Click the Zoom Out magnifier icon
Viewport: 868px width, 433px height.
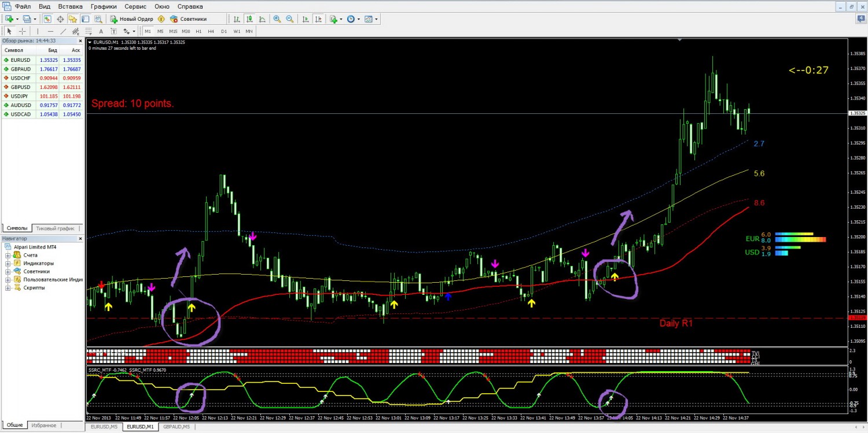(290, 19)
